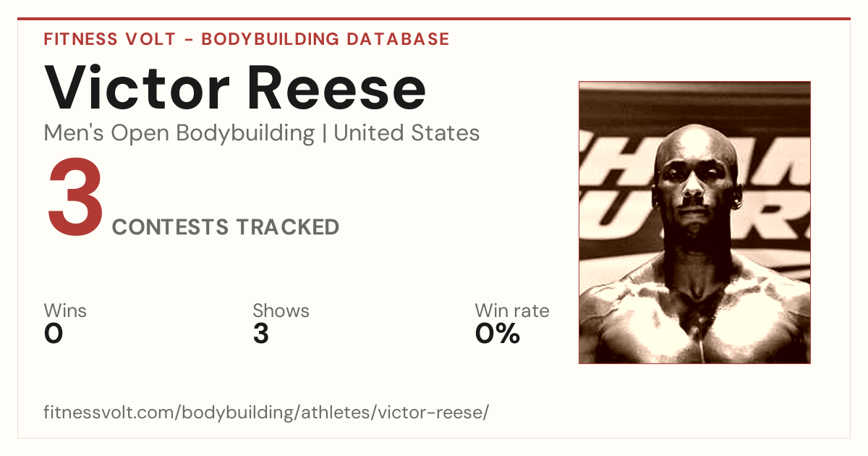
Task: Click the red line atop the card
Action: click(x=434, y=19)
